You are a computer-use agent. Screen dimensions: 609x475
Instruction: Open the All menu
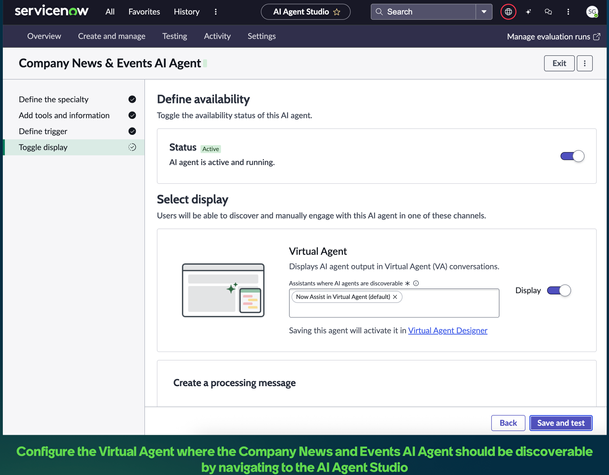[110, 12]
